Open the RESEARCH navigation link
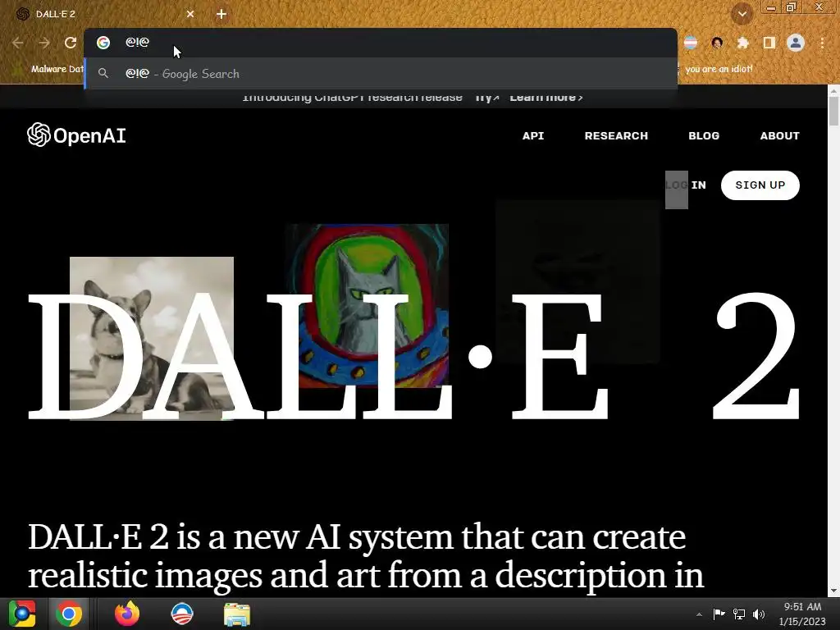 click(616, 135)
